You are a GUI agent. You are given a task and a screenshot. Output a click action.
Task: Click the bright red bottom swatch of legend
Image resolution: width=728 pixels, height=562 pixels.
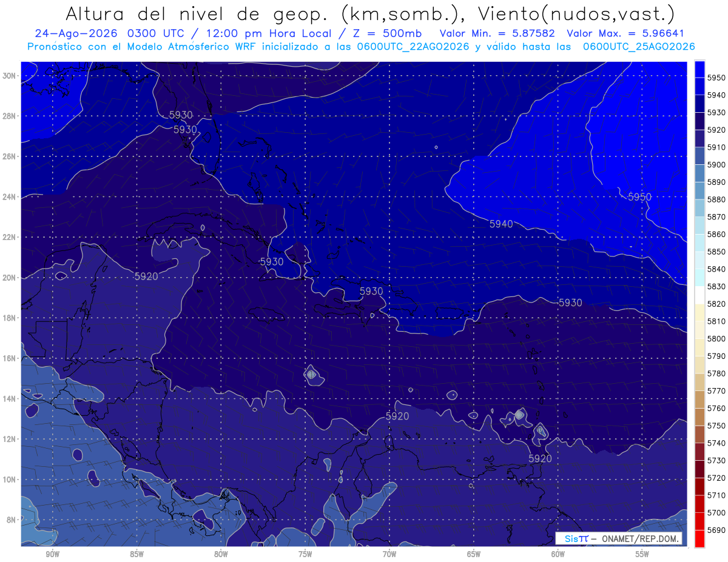point(699,538)
